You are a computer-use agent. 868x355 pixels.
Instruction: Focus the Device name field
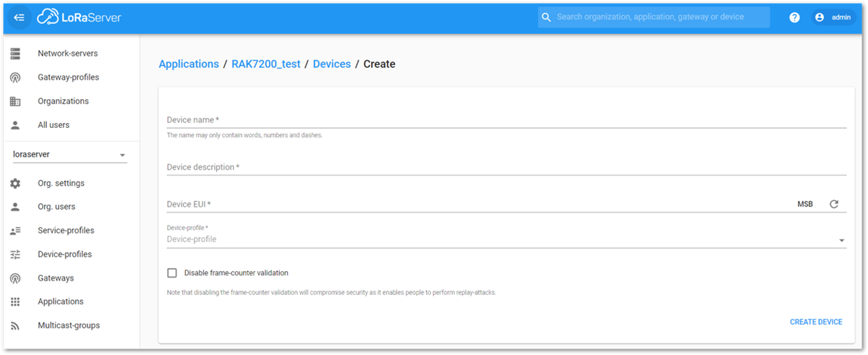pos(506,120)
